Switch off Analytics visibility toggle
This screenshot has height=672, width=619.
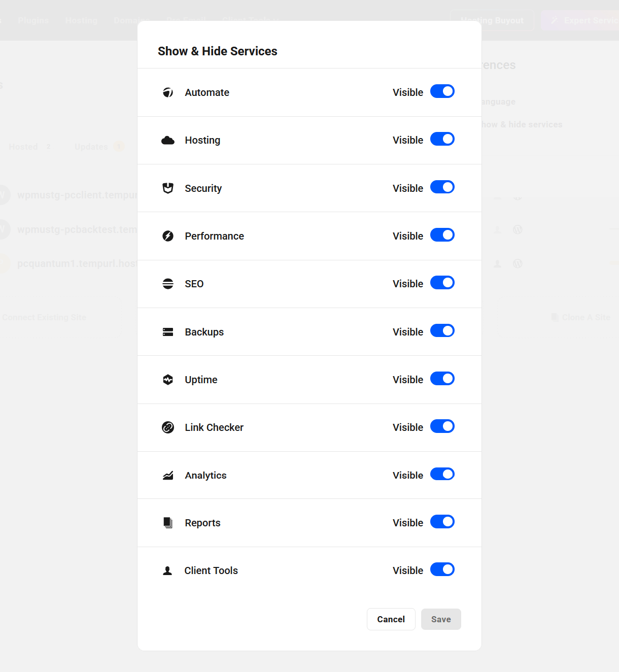pos(442,474)
